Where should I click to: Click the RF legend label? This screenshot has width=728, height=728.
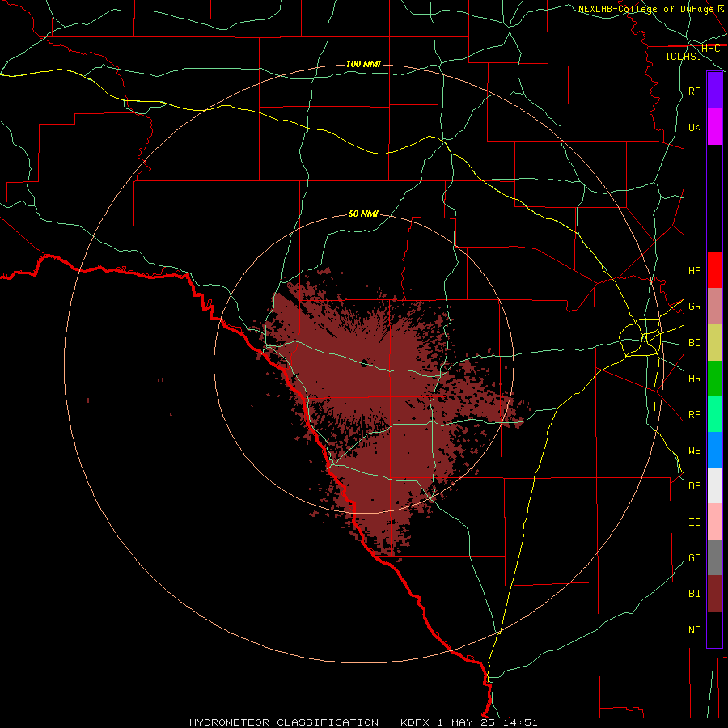(695, 91)
